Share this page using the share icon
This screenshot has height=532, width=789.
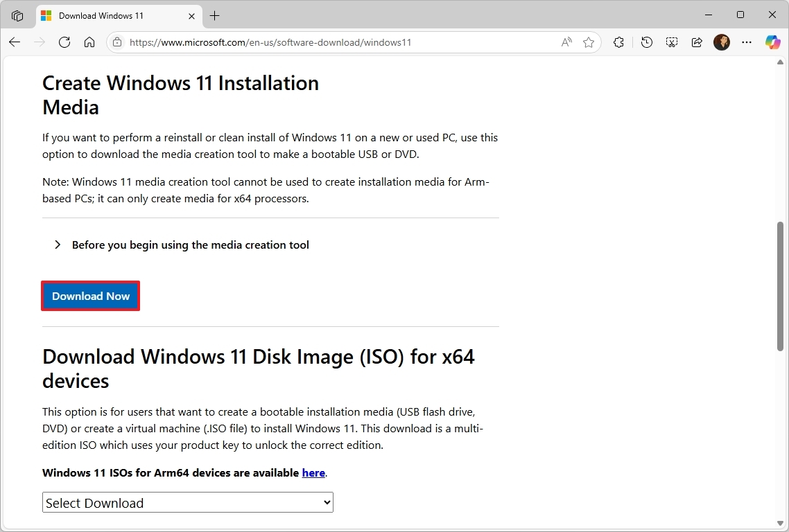(697, 42)
